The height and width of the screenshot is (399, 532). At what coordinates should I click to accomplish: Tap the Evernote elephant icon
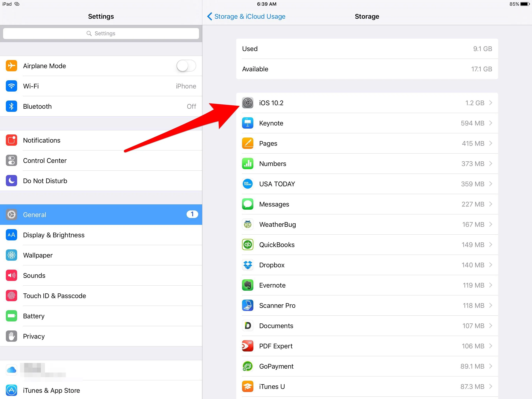tap(248, 285)
